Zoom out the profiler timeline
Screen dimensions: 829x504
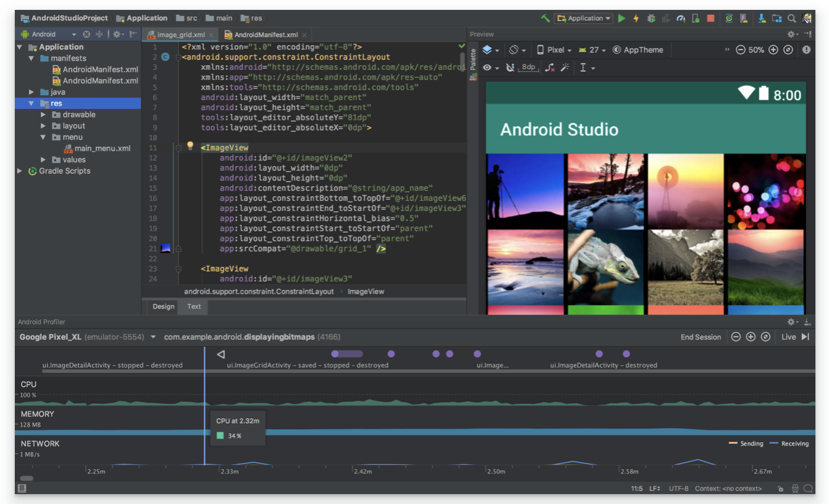[736, 337]
